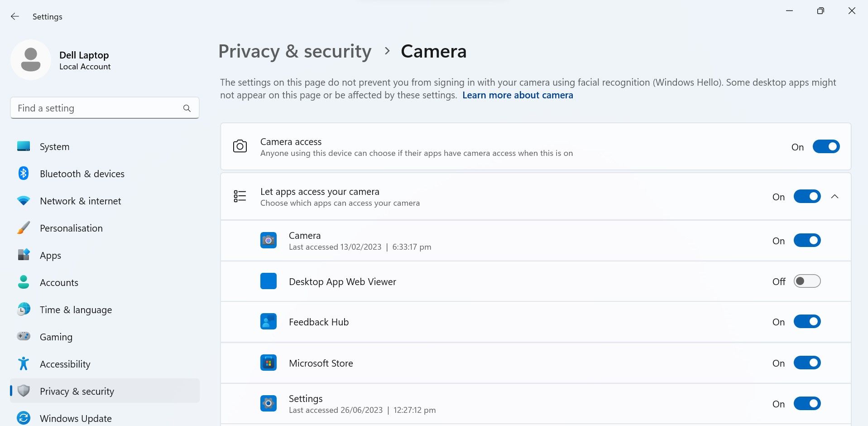Viewport: 868px width, 426px height.
Task: Click the Personalisation paintbrush icon
Action: 23,228
